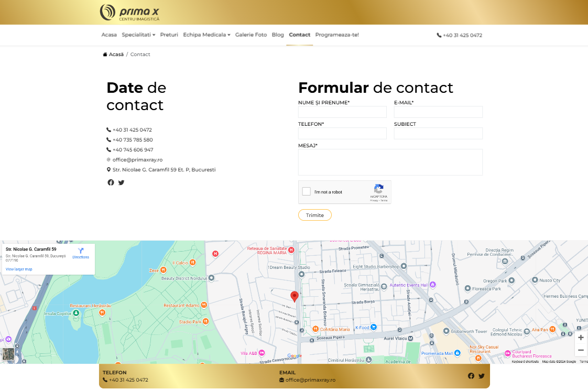Expand the Echipa Medicala dropdown menu
Screen dimensions: 588x390
206,35
